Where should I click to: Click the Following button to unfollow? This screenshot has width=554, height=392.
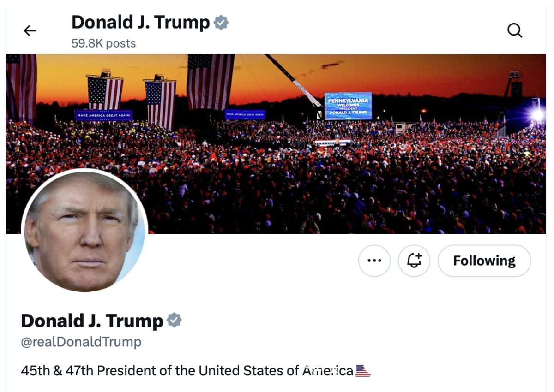coord(484,261)
